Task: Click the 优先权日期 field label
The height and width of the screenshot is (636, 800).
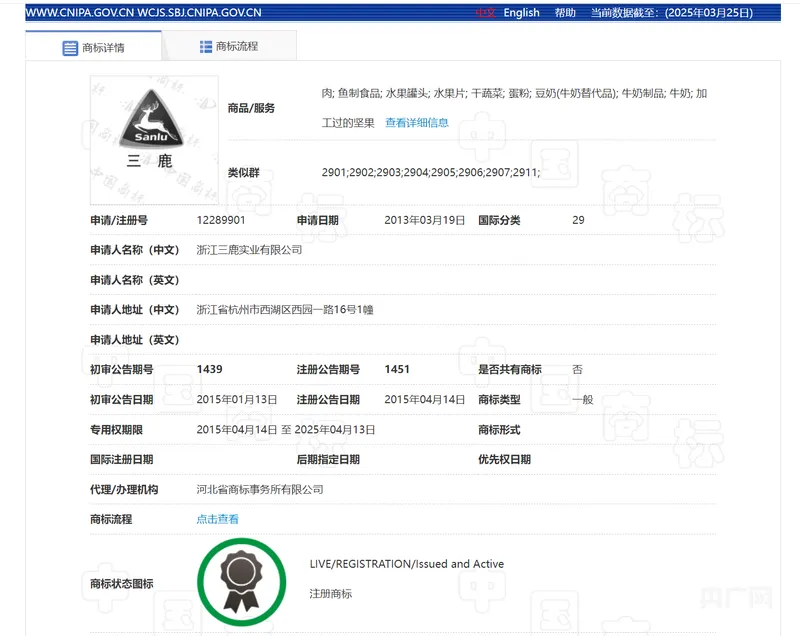Action: click(504, 460)
